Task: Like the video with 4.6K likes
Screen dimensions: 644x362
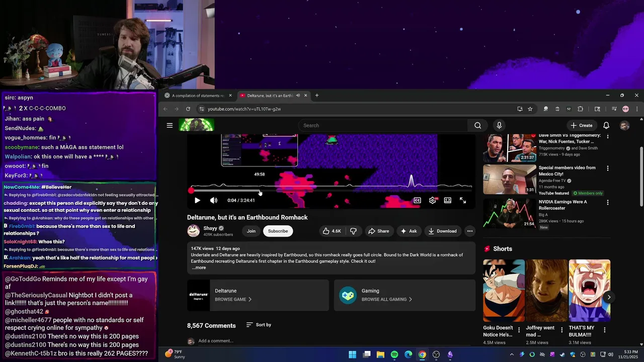Action: pos(332,231)
